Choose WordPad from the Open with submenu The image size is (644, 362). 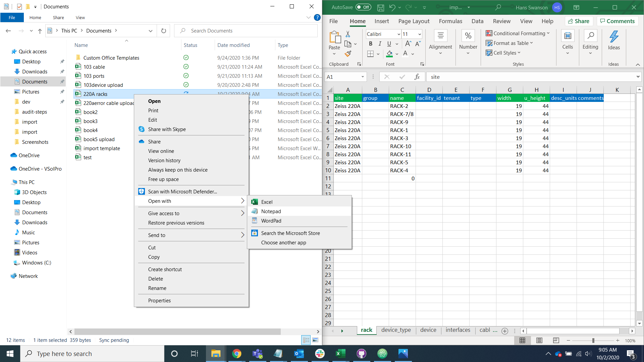pyautogui.click(x=299, y=221)
